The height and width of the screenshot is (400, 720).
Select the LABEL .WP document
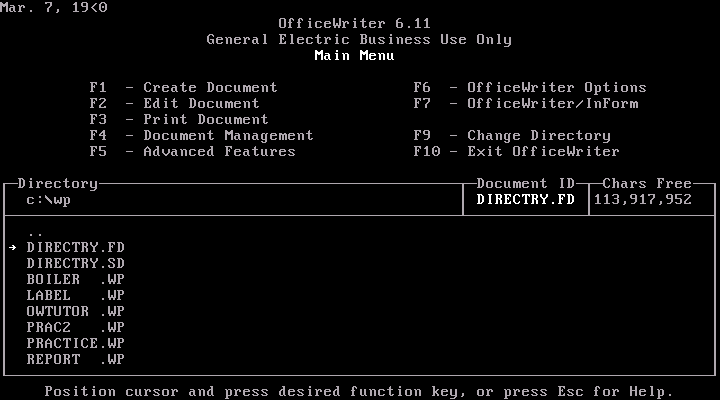[x=75, y=295]
